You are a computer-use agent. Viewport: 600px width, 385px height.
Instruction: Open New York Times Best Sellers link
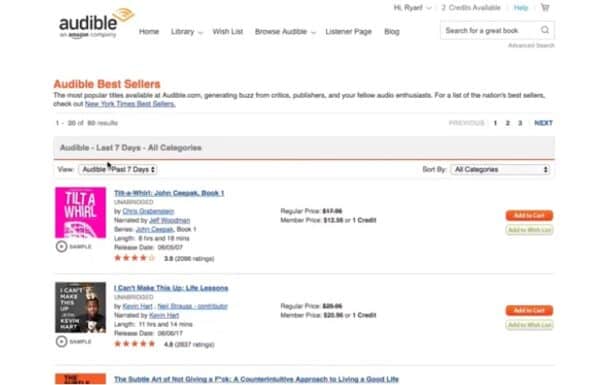[x=130, y=104]
